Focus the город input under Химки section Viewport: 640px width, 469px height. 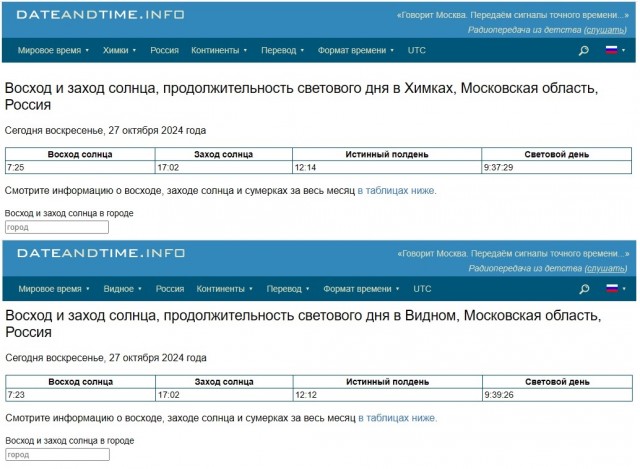coord(57,227)
